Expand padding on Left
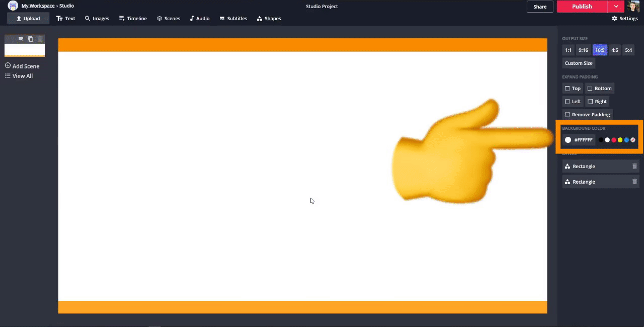 click(x=573, y=102)
